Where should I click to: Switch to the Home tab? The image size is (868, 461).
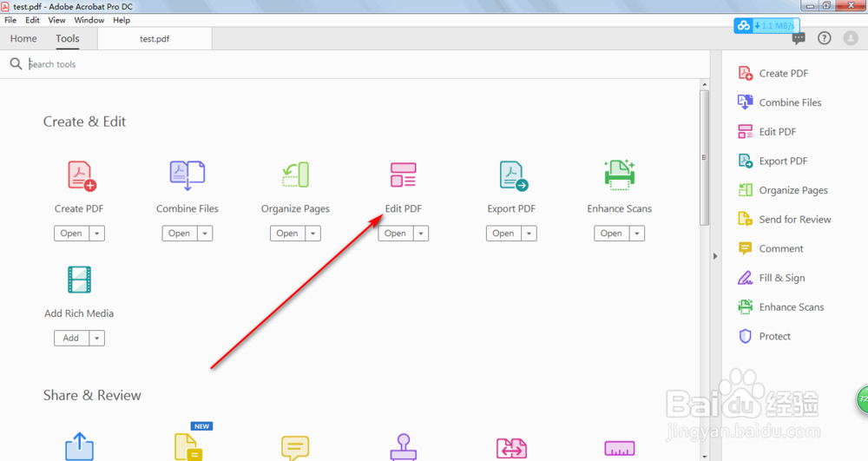(x=23, y=38)
